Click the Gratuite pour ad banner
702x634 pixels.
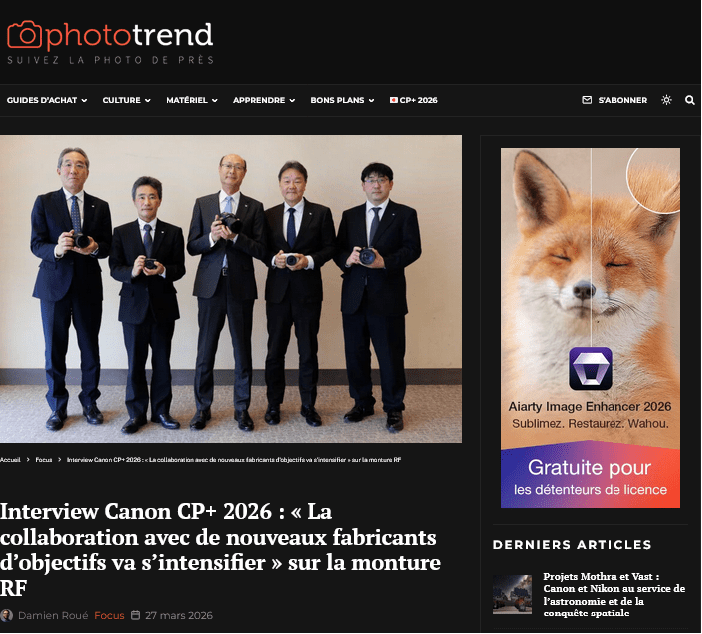point(590,478)
